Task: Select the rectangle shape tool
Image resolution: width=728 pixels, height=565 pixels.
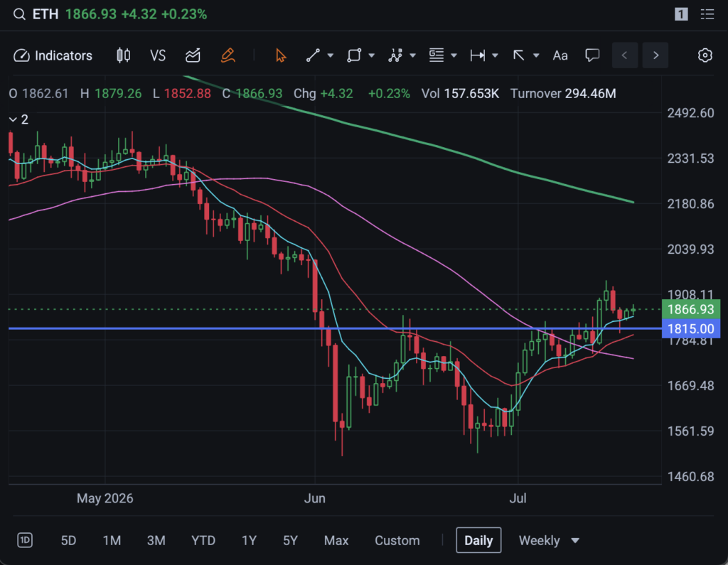Action: point(354,55)
